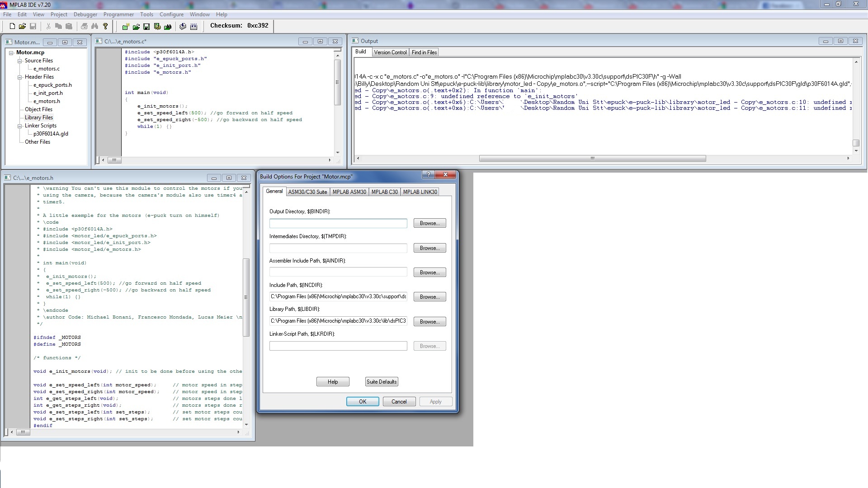Select e_motors.h in project tree
The width and height of the screenshot is (868, 488).
[x=47, y=101]
